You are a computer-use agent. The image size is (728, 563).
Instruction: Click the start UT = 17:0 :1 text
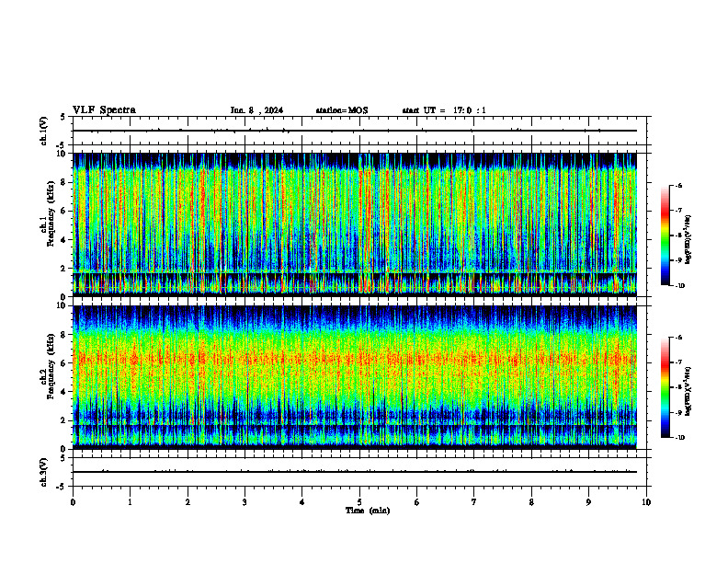[x=444, y=110]
